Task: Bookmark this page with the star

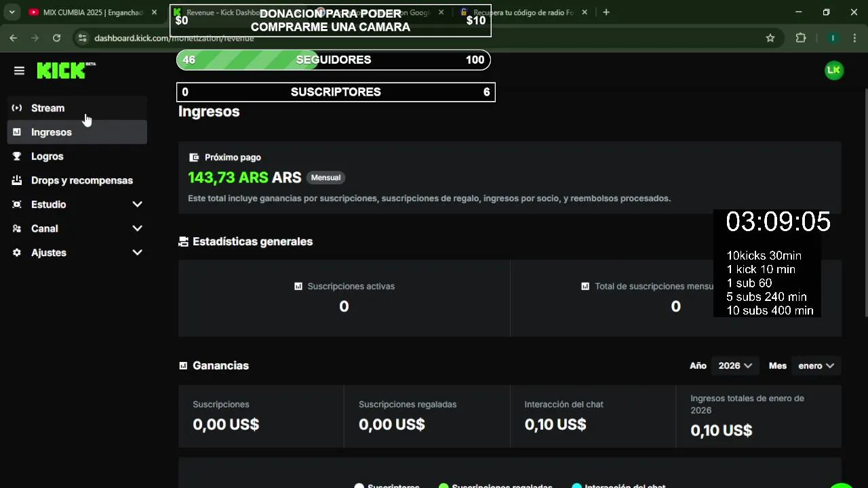Action: 770,38
